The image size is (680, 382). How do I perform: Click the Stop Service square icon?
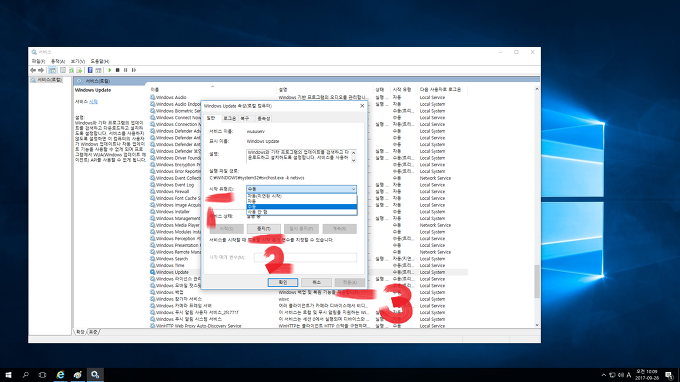click(118, 70)
